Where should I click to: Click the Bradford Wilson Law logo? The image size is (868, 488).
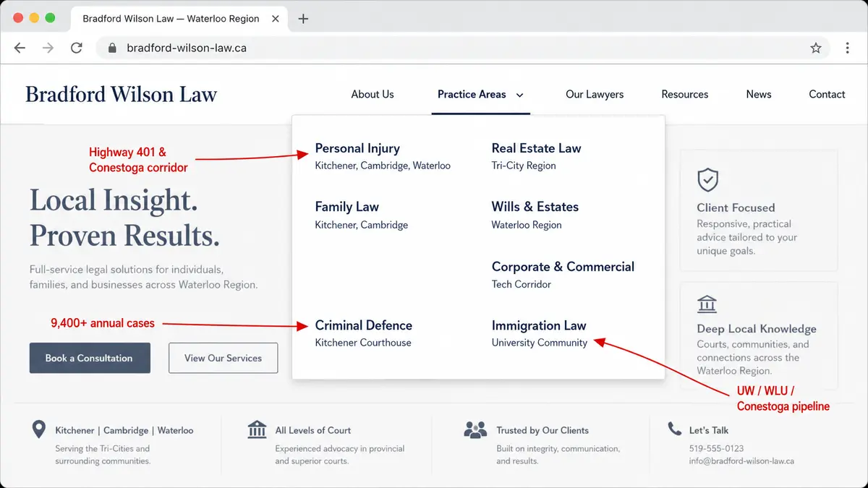click(x=121, y=94)
